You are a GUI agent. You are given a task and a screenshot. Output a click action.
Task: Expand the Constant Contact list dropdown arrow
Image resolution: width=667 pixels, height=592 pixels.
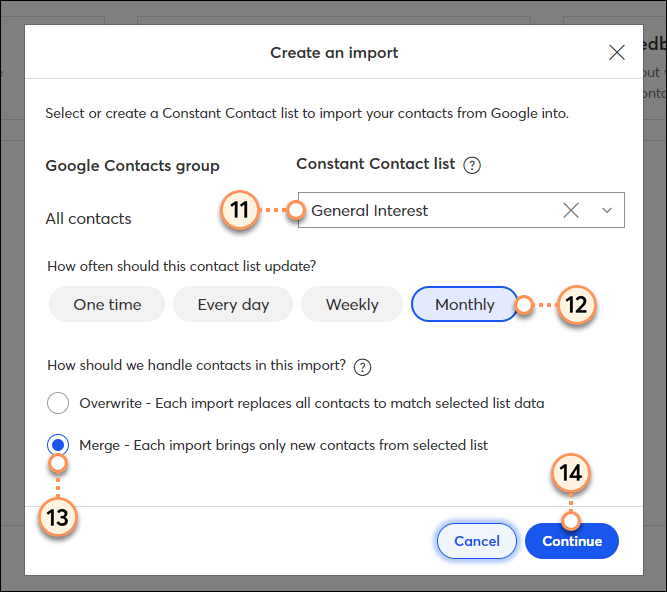(607, 210)
